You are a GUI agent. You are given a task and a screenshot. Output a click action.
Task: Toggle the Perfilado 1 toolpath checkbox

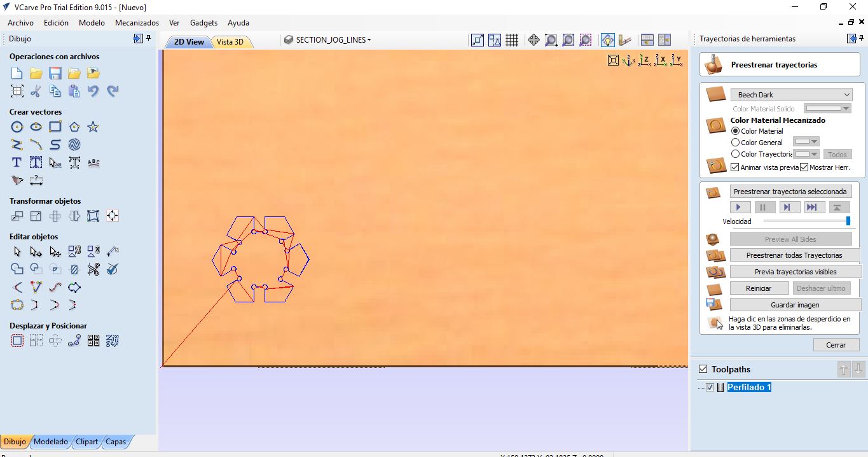(x=710, y=387)
